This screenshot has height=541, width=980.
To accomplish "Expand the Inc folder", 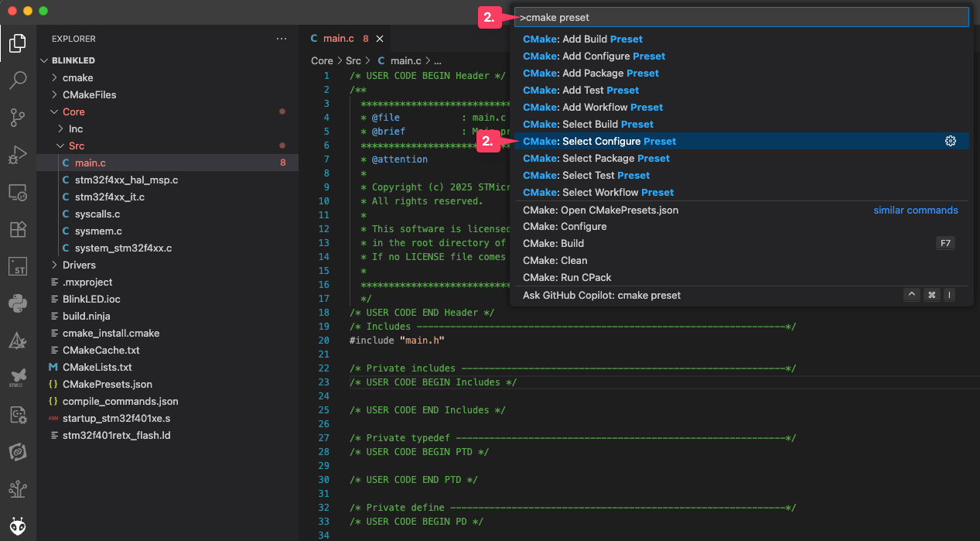I will pyautogui.click(x=75, y=128).
